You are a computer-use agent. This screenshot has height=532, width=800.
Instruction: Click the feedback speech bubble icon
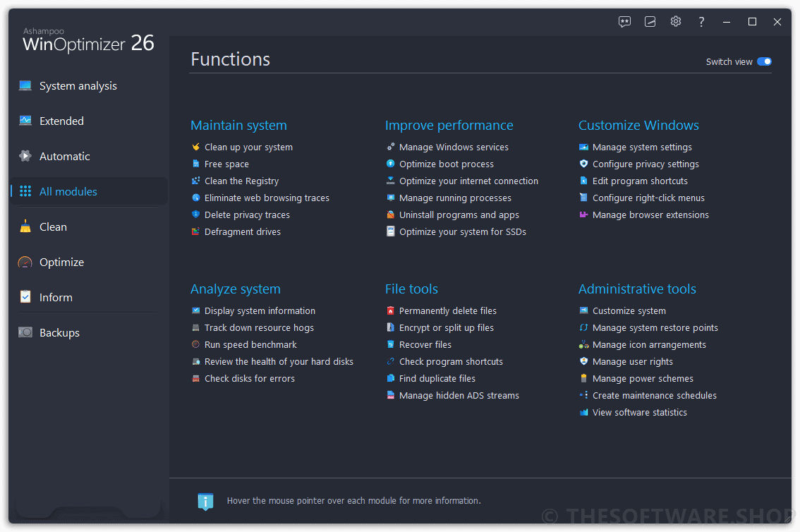[x=624, y=21]
